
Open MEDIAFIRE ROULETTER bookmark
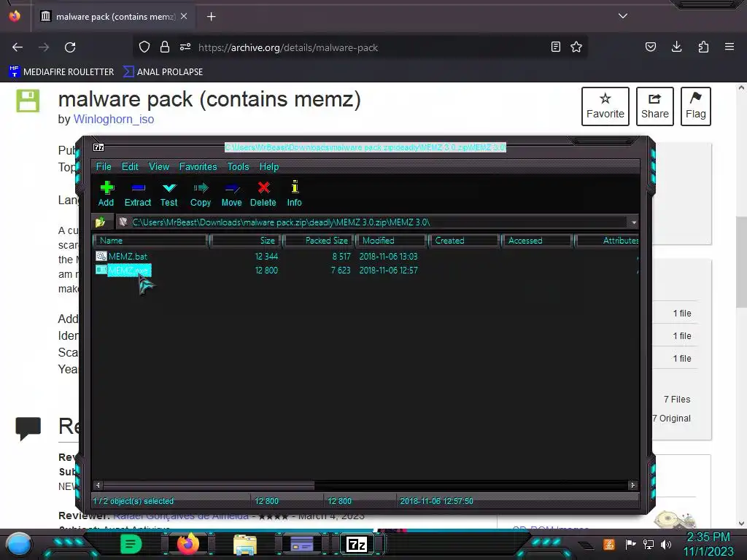coord(61,72)
